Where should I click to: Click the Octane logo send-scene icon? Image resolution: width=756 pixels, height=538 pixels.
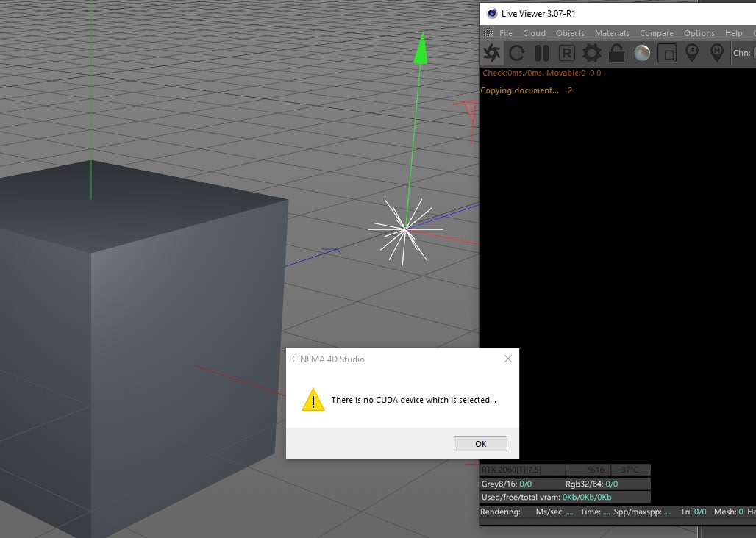pos(492,53)
